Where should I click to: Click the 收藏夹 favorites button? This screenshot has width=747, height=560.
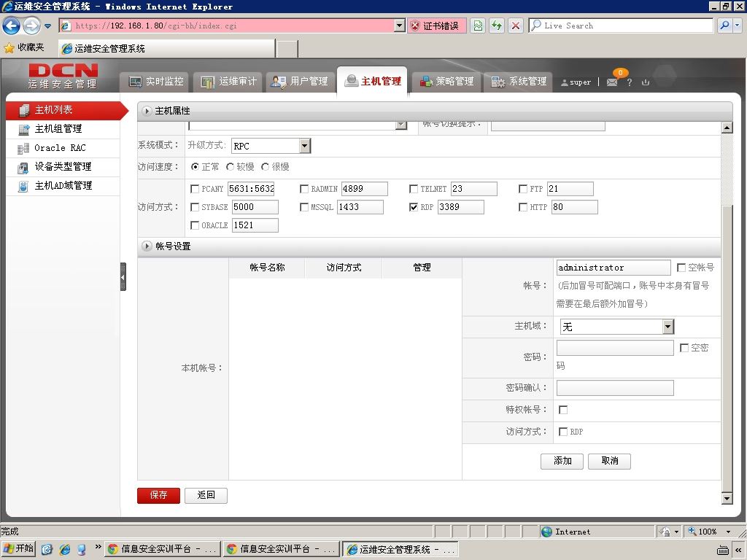click(24, 47)
